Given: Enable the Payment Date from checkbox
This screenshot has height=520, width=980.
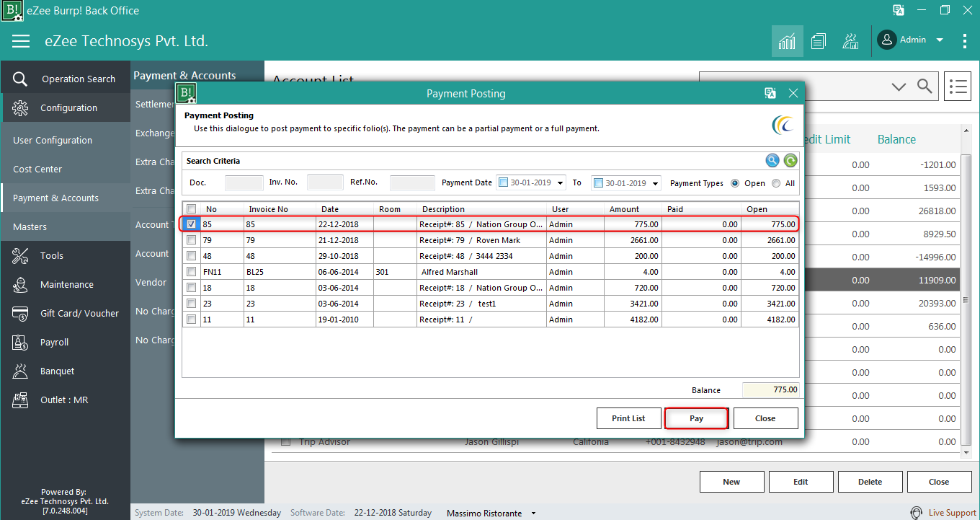Looking at the screenshot, I should pyautogui.click(x=504, y=183).
